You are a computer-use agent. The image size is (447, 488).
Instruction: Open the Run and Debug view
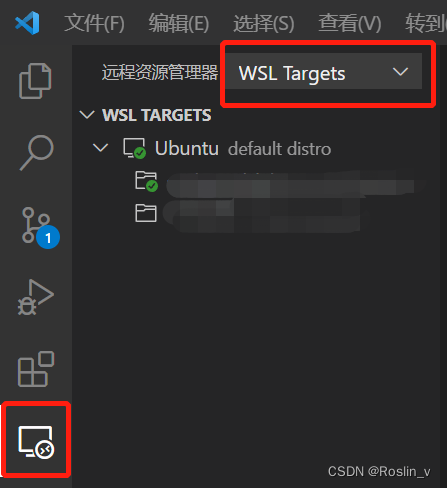click(x=35, y=297)
